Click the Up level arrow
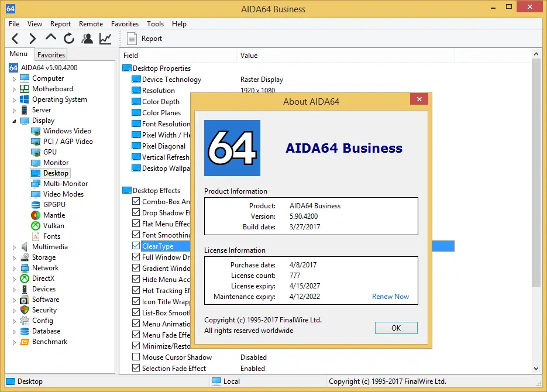Screen dimensions: 547x392 click(51, 37)
